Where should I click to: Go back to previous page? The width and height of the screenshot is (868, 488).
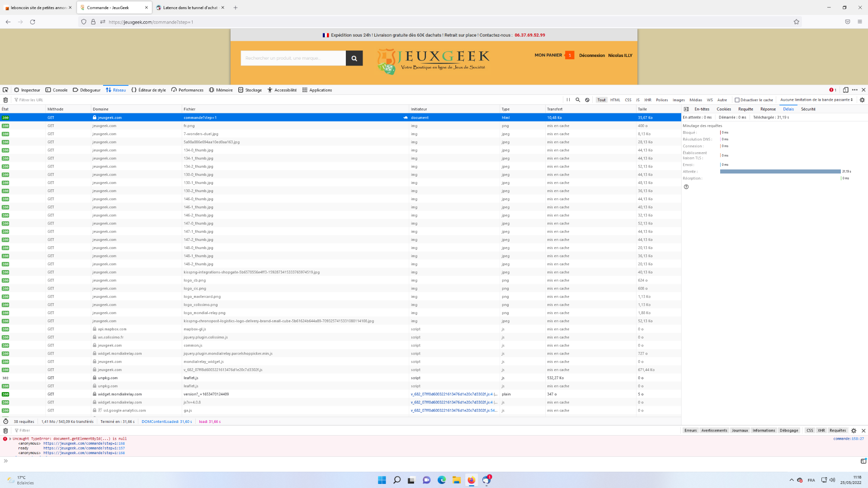point(8,22)
